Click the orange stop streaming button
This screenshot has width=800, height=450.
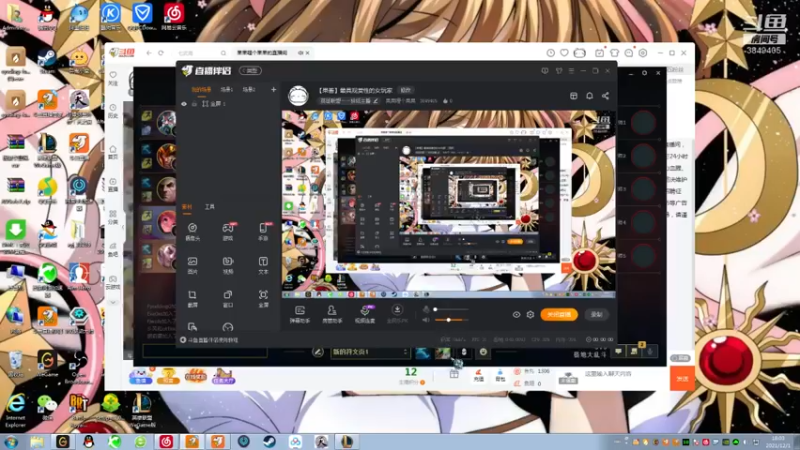(x=559, y=315)
